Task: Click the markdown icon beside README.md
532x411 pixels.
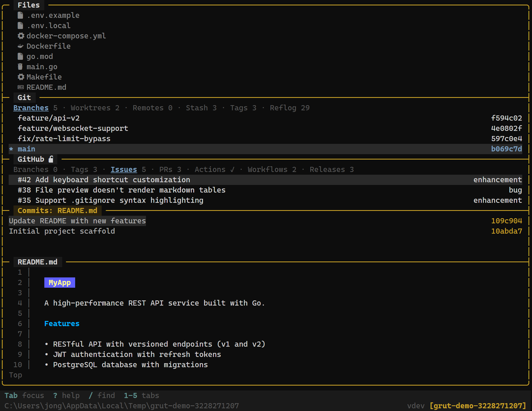Action: click(x=21, y=87)
